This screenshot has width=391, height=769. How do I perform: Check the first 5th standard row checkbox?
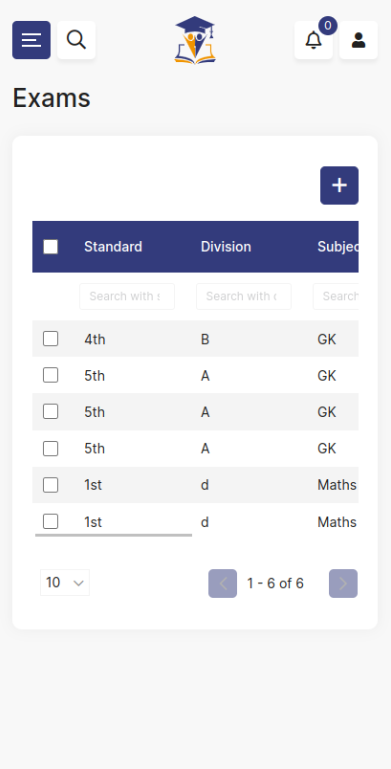51,375
